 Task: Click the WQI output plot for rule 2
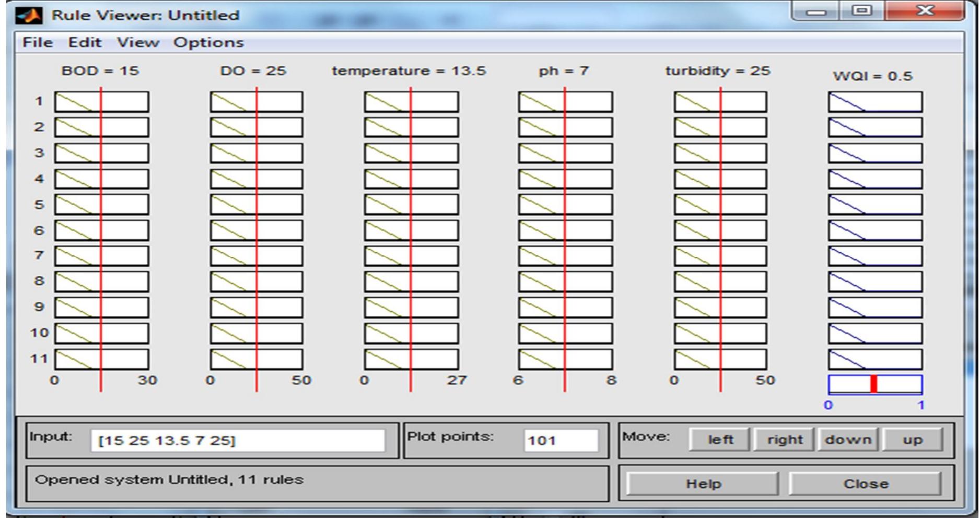click(875, 127)
